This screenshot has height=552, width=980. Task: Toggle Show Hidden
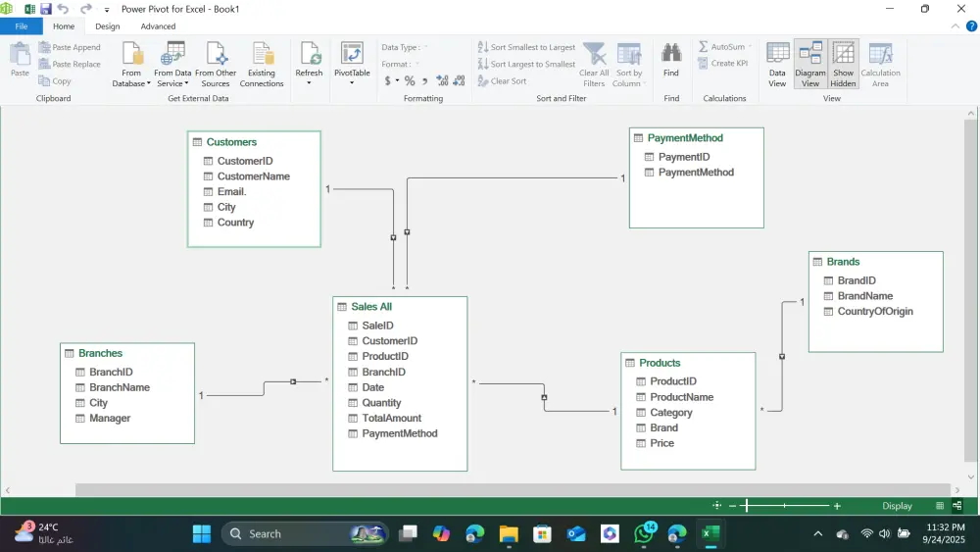pyautogui.click(x=843, y=65)
